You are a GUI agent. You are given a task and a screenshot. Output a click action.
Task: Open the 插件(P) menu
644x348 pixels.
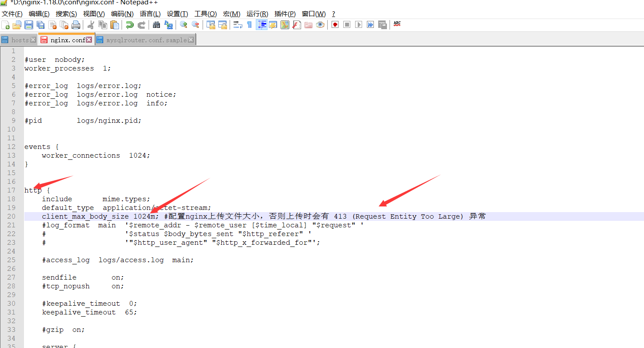pyautogui.click(x=285, y=14)
